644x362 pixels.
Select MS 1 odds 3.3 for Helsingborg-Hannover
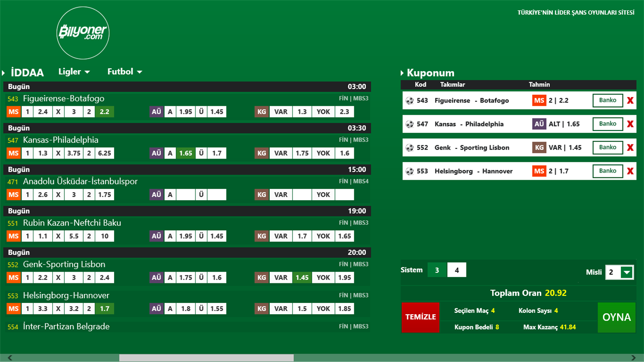click(42, 308)
